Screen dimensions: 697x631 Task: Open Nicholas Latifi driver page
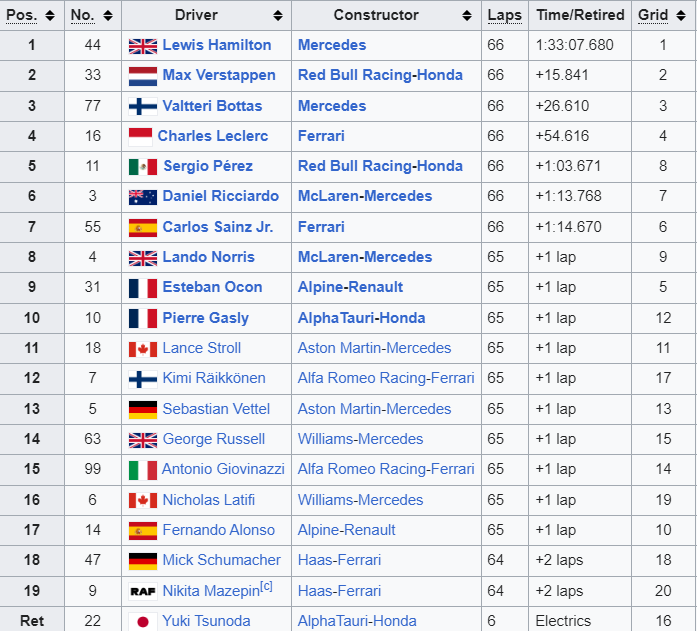click(209, 500)
